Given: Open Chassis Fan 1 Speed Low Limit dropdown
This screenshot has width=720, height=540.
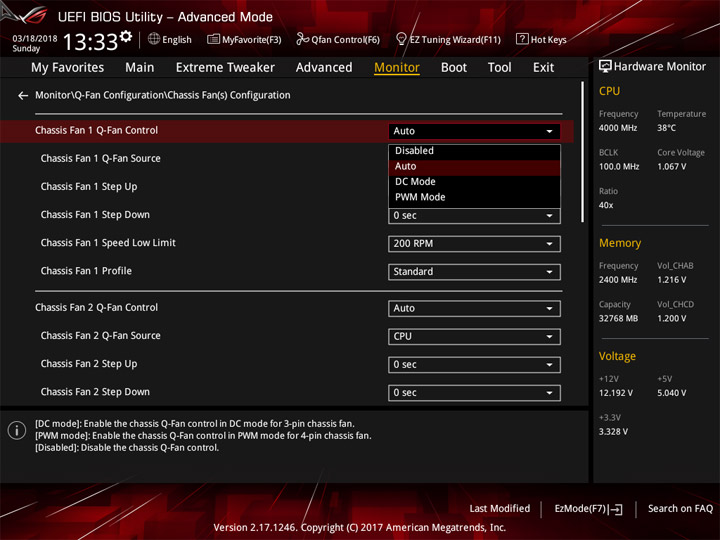Looking at the screenshot, I should [x=474, y=244].
